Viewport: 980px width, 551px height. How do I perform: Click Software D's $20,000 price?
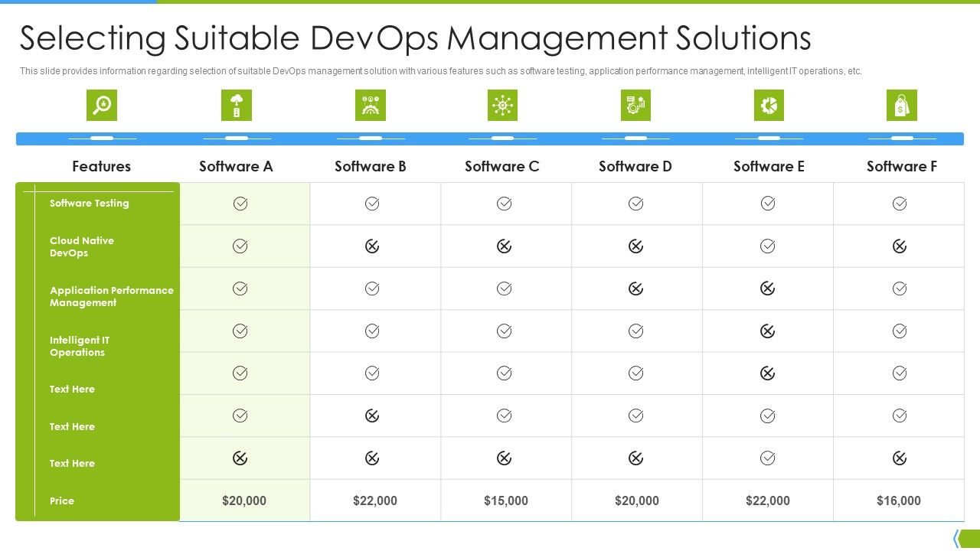pos(637,500)
